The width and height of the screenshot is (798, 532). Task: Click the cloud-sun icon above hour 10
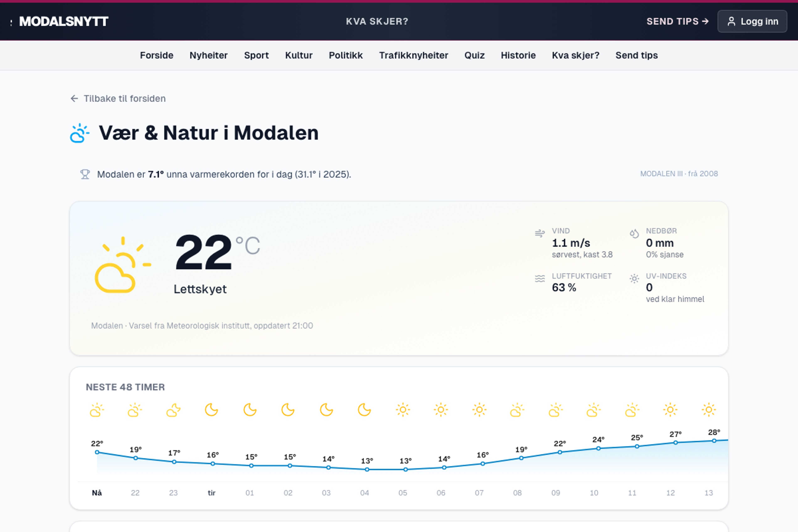594,410
